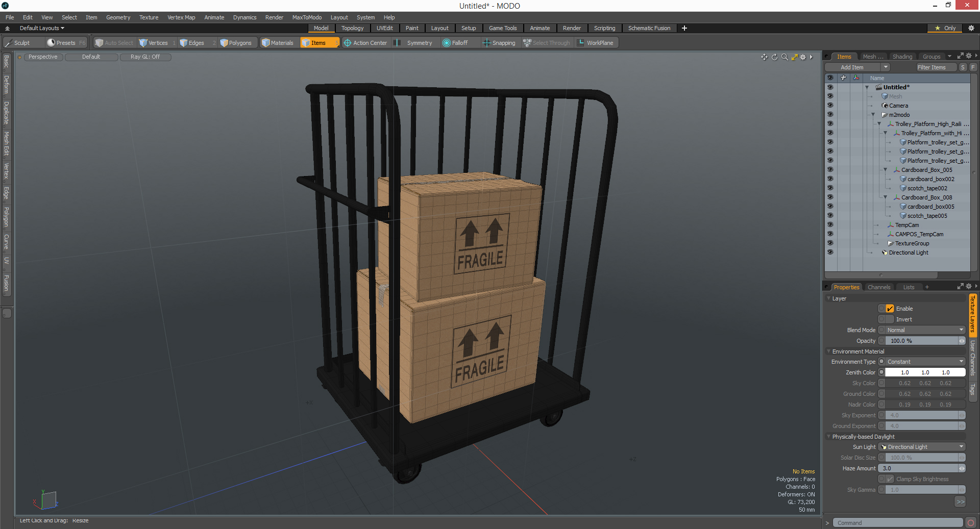Click the Only button in top bar
The image size is (980, 529).
click(945, 28)
